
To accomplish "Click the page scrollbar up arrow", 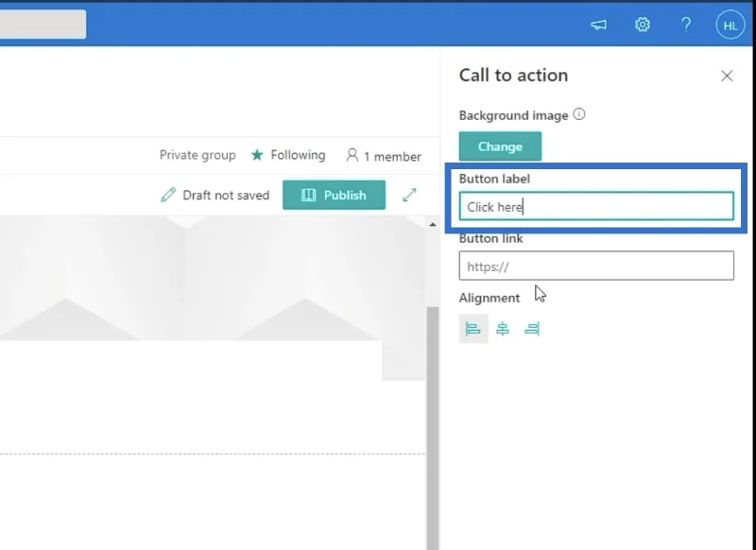I will pos(433,225).
